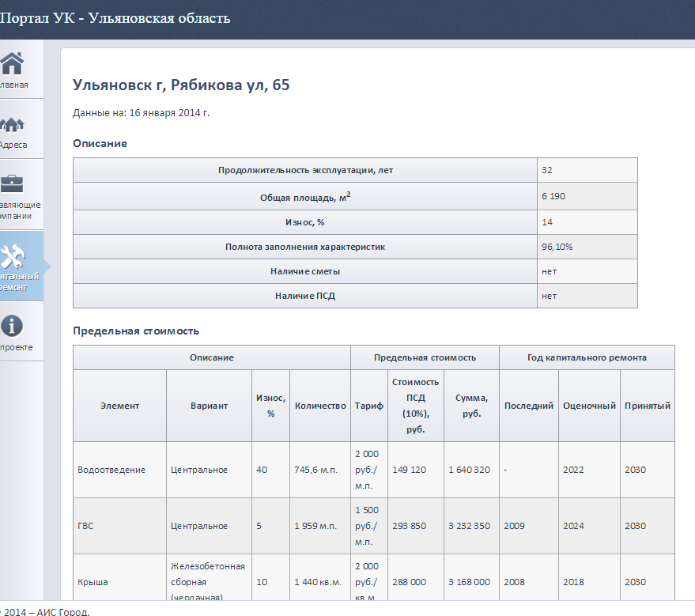Click the 'Описание' section heading above the first table
695x616 pixels.
pos(100,144)
